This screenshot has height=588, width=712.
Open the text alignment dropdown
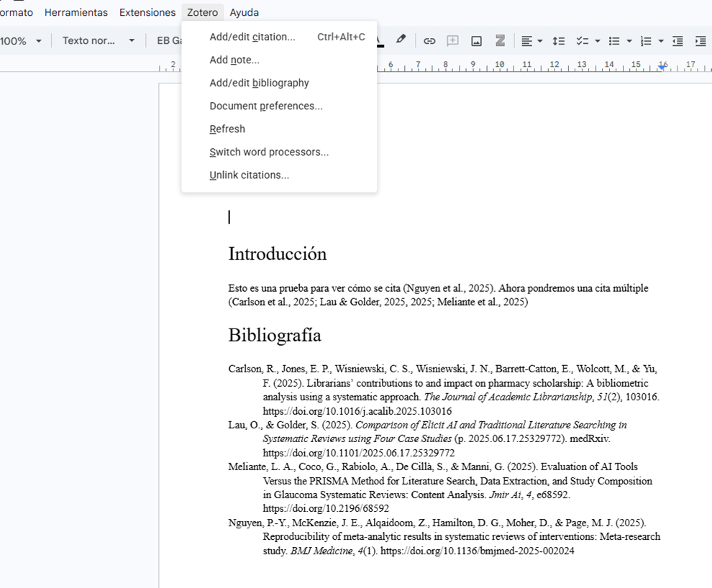point(531,41)
